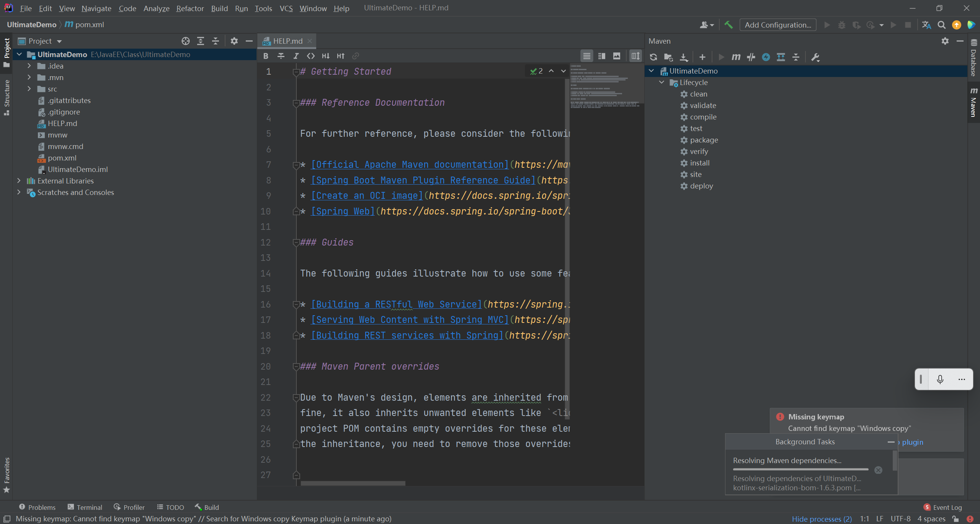Open Maven settings wrench icon

click(815, 57)
